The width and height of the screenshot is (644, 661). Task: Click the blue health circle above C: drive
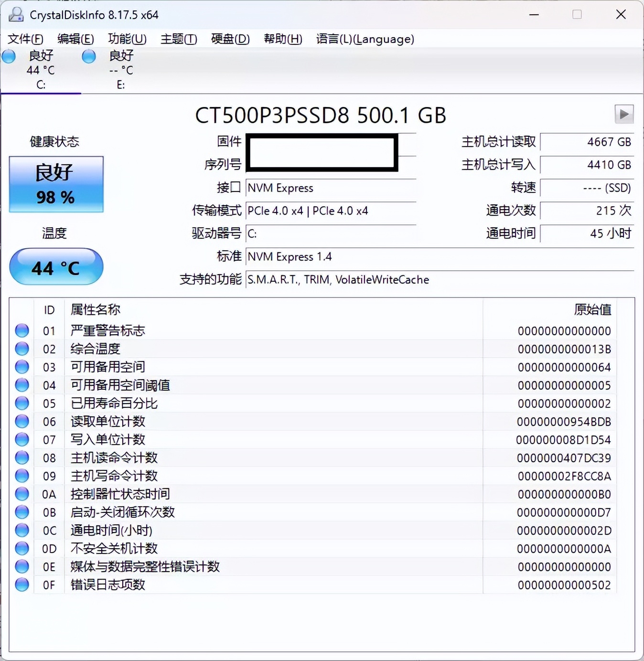pyautogui.click(x=9, y=56)
